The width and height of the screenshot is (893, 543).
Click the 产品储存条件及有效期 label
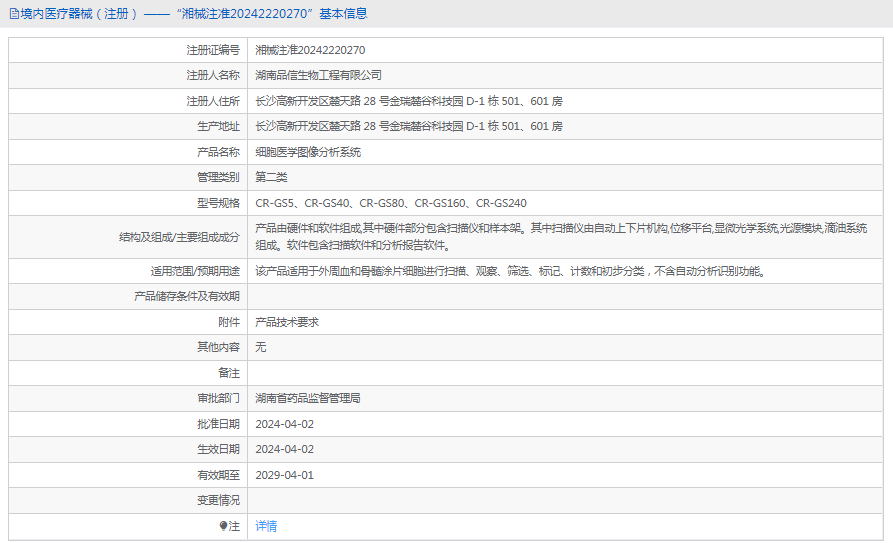point(187,296)
